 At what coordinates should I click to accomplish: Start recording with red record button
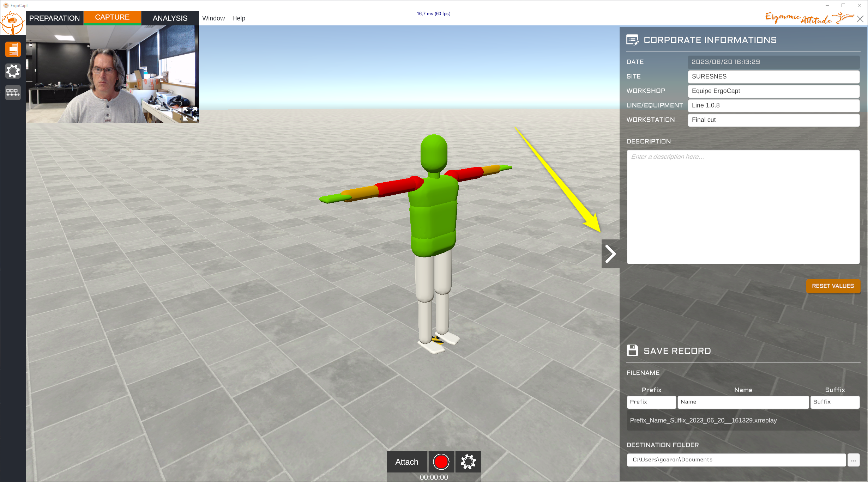(441, 462)
